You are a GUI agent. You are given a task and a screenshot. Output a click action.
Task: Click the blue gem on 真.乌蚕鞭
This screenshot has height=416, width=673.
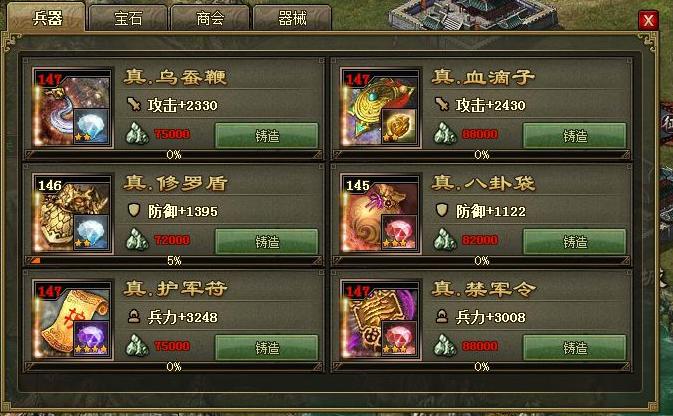[x=91, y=126]
